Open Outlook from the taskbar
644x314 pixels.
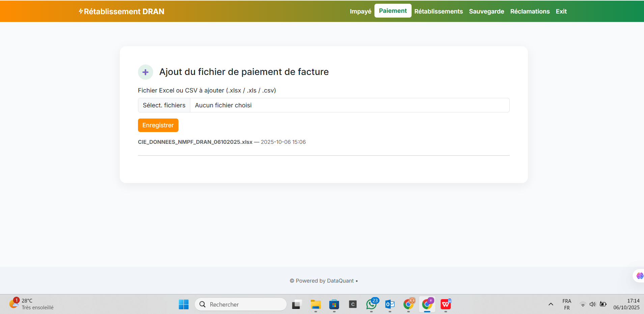(390, 304)
